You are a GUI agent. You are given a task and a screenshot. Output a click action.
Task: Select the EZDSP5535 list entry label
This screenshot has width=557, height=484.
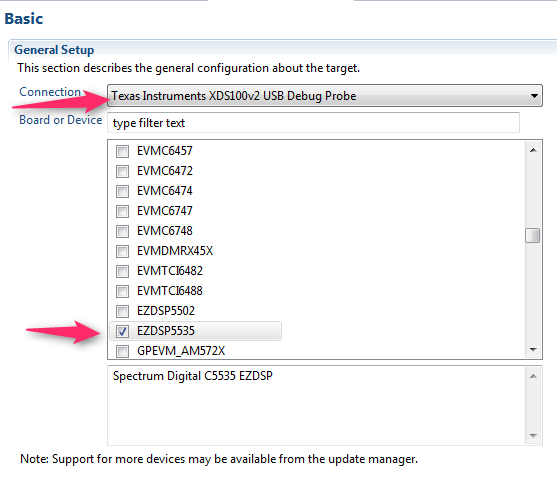[166, 331]
